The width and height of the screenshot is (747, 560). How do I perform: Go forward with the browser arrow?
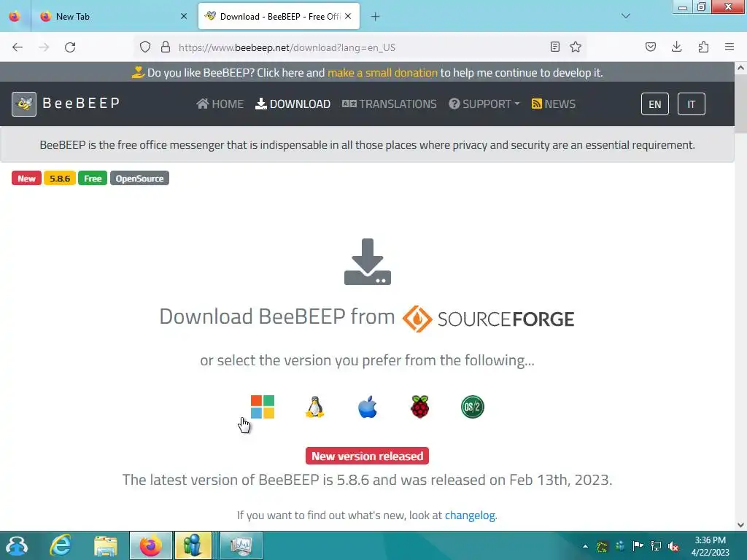[x=44, y=47]
